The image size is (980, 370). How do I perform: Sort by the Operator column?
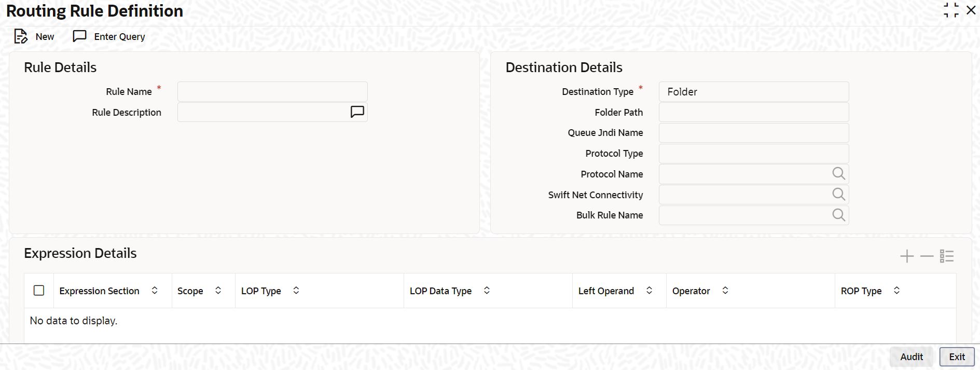point(725,291)
